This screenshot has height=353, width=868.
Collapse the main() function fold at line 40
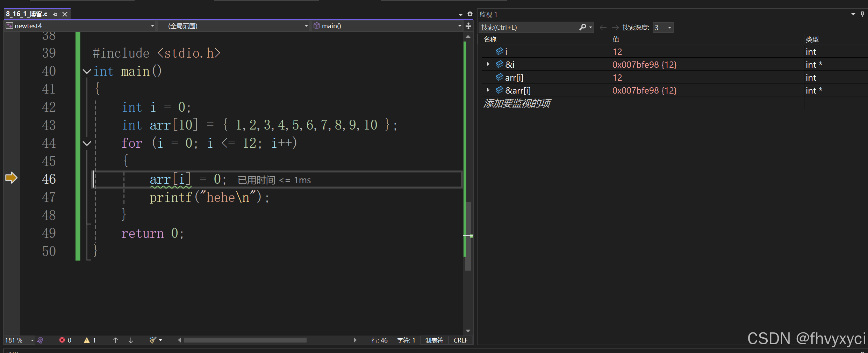87,72
